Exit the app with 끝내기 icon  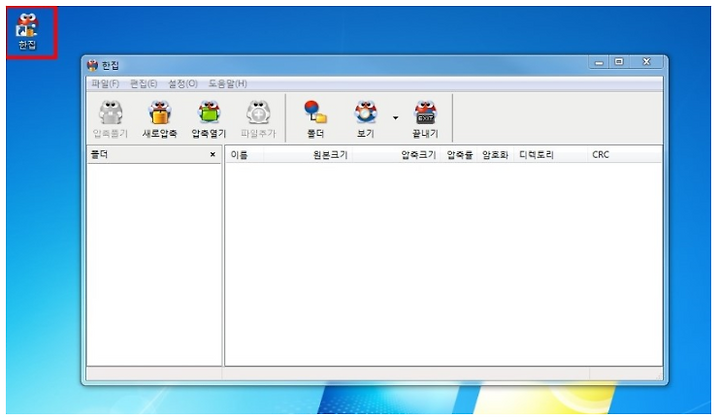point(425,119)
